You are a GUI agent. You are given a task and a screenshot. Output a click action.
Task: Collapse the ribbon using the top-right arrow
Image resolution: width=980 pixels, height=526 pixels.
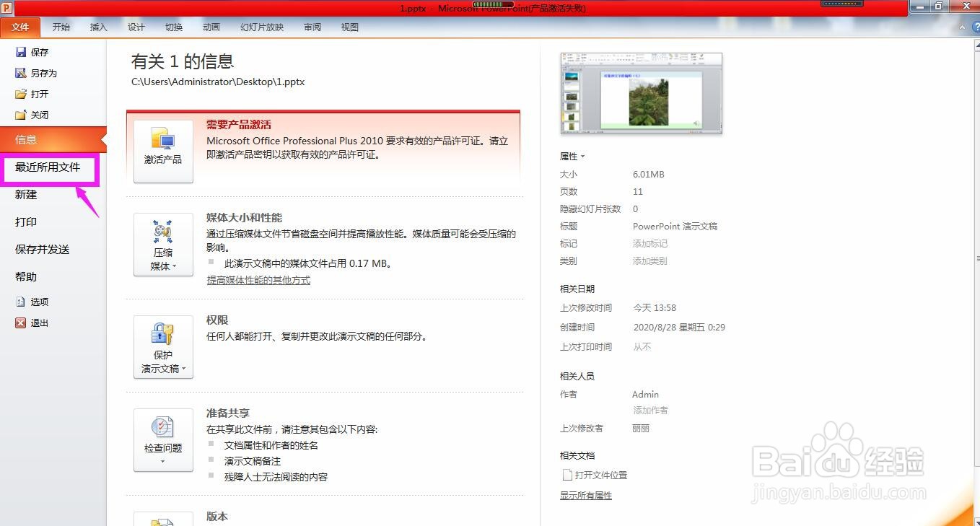(x=961, y=27)
